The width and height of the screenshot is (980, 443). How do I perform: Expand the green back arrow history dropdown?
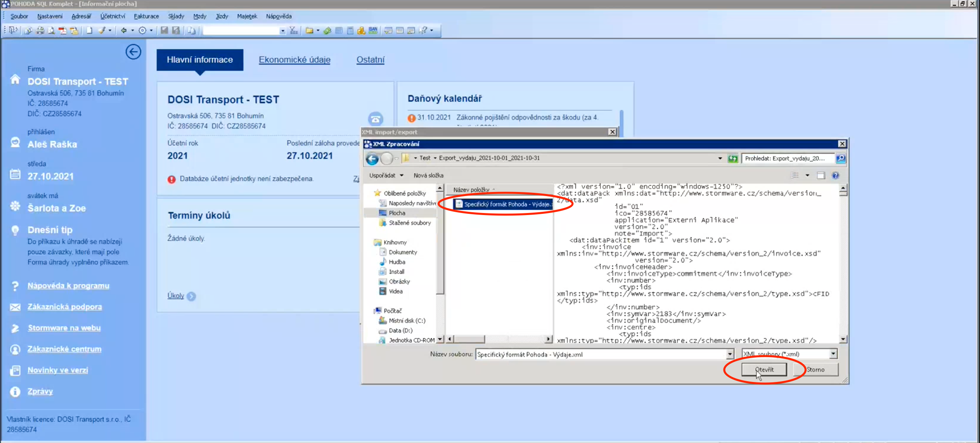[x=132, y=30]
